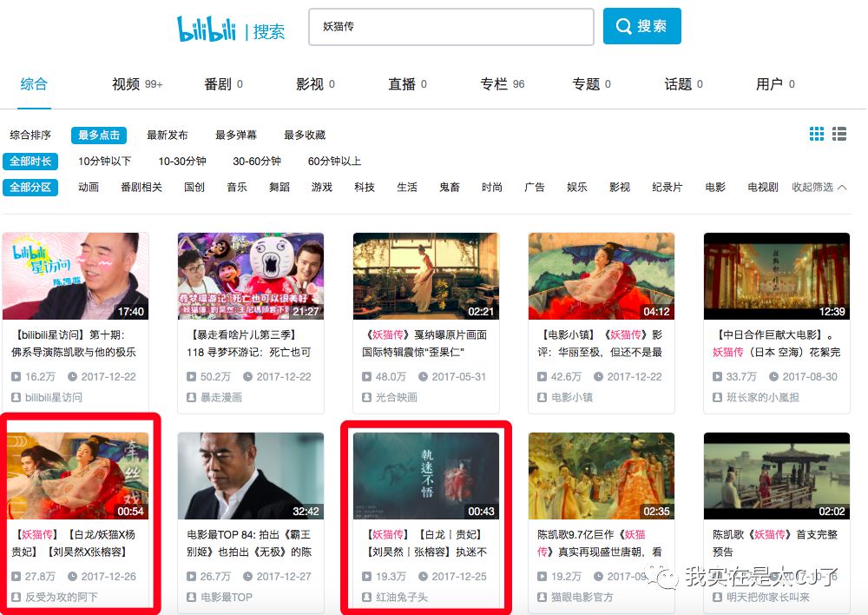Open the 32:42 电影最TOP 84 thumbnail
The image size is (868, 615).
click(251, 476)
